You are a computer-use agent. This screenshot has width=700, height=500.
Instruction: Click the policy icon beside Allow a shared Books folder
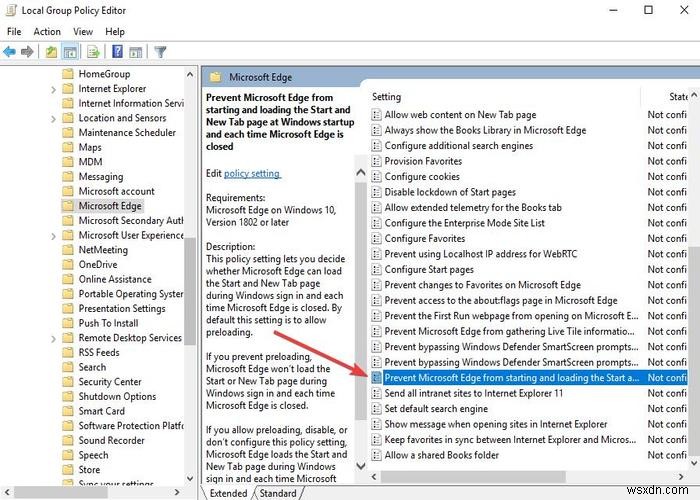coord(376,455)
